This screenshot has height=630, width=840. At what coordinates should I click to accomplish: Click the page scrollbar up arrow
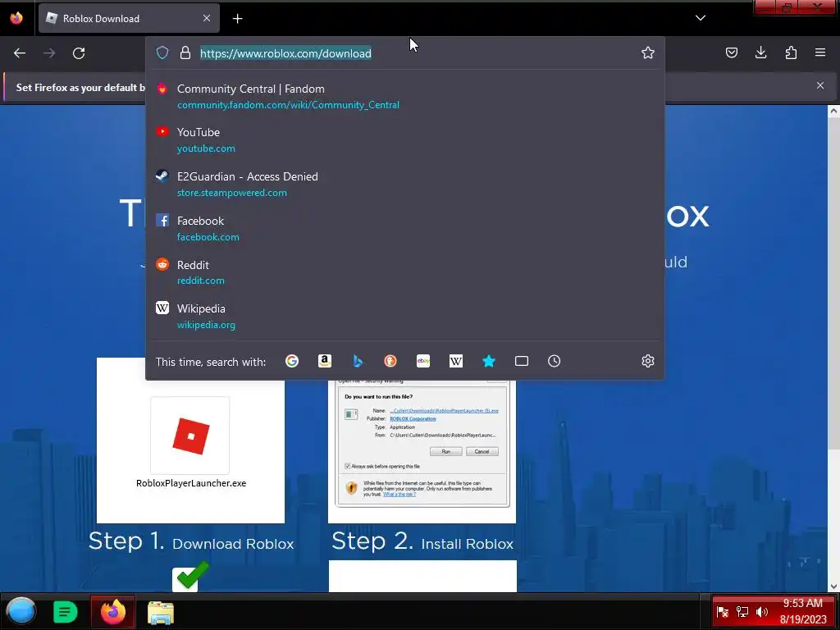[833, 112]
